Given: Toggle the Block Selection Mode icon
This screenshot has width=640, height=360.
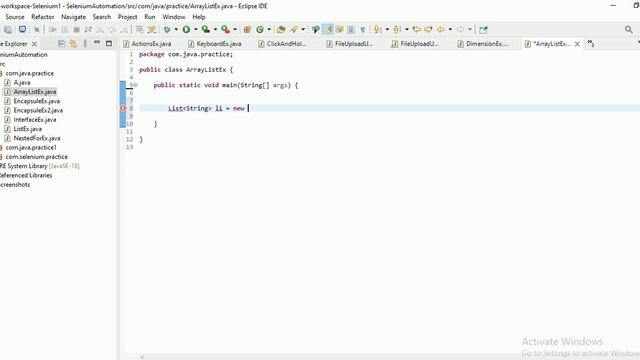Looking at the screenshot, I should [351, 29].
